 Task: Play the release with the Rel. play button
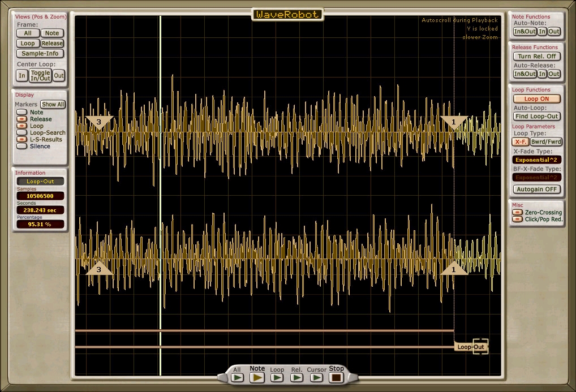(x=297, y=377)
